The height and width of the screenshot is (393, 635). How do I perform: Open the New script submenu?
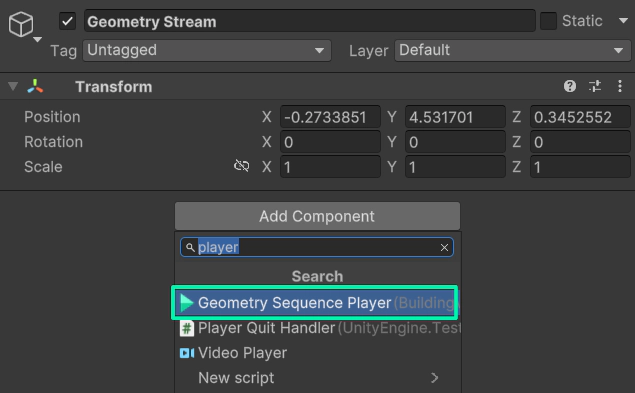(x=318, y=378)
